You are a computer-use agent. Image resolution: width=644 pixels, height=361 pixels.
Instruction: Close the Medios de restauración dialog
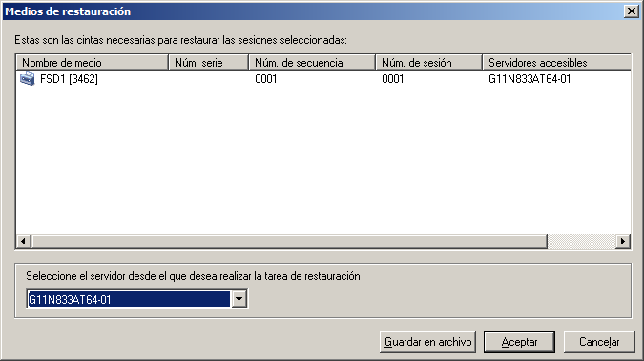(x=631, y=11)
